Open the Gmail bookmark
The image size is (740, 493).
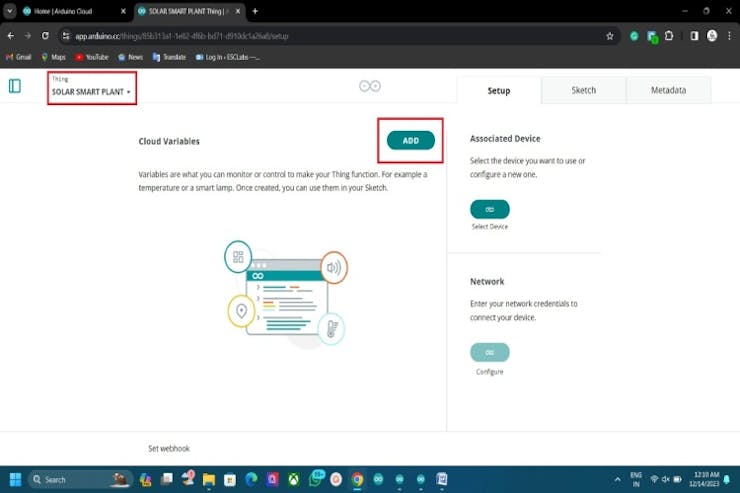(18, 57)
